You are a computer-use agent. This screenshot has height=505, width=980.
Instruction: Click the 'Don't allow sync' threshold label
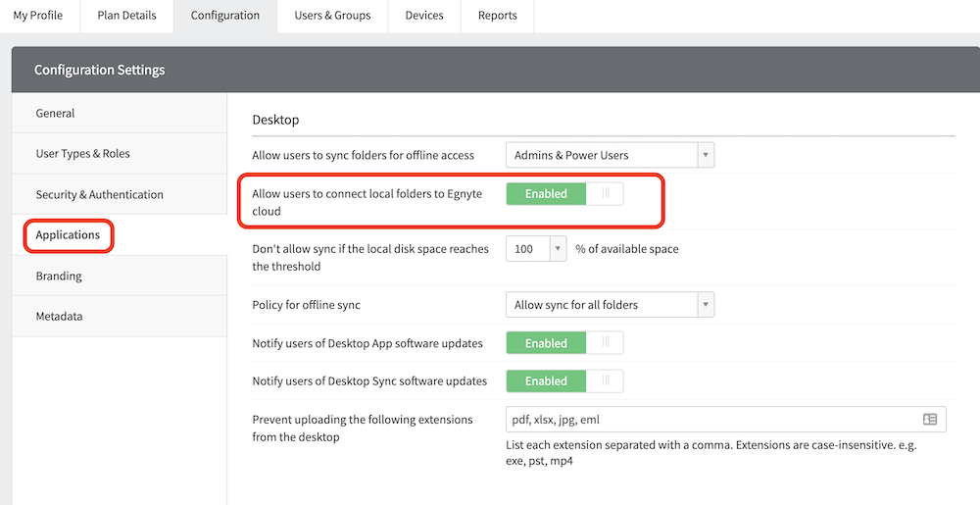pos(370,258)
